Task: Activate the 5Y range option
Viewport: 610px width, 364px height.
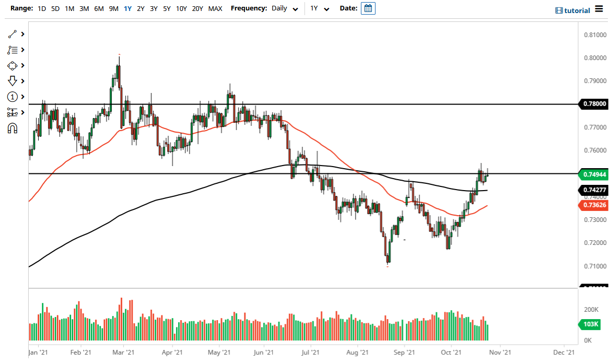Action: 166,9
